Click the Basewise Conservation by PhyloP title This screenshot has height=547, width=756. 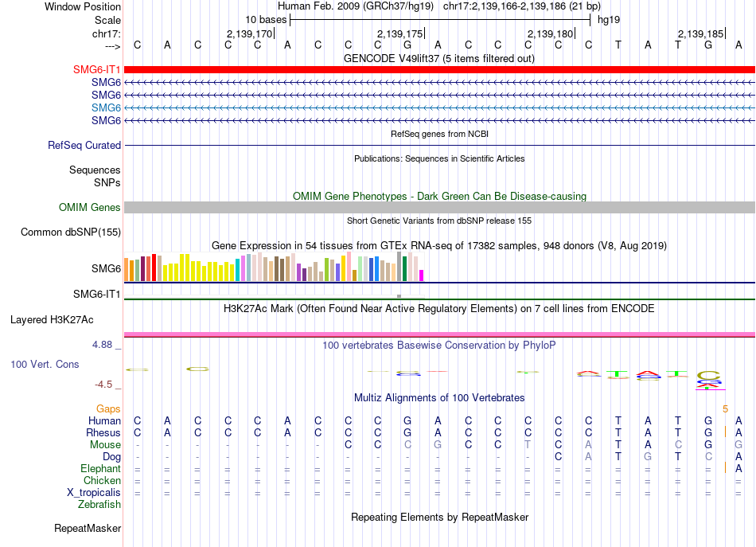(x=439, y=346)
